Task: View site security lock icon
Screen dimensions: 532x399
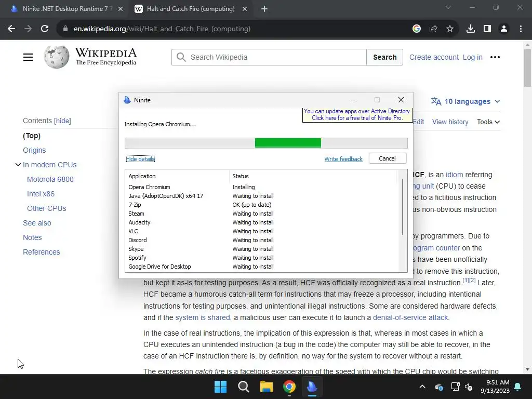Action: 65,29
